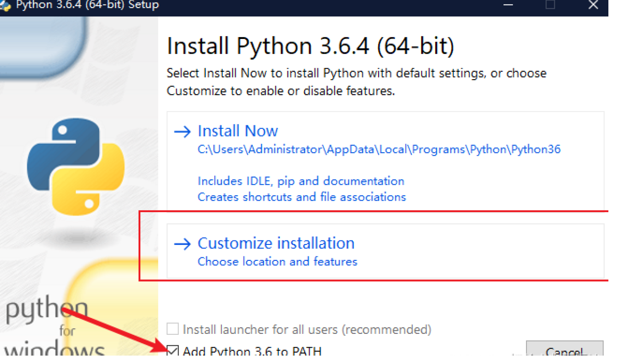Click 'Creates shortcuts and file associations' text
This screenshot has width=623, height=364.
(302, 197)
